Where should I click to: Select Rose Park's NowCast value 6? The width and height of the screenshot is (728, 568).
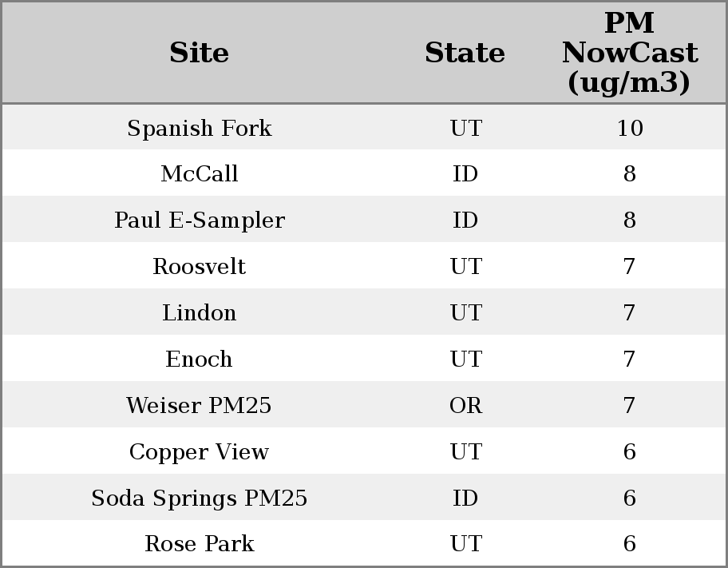629,544
